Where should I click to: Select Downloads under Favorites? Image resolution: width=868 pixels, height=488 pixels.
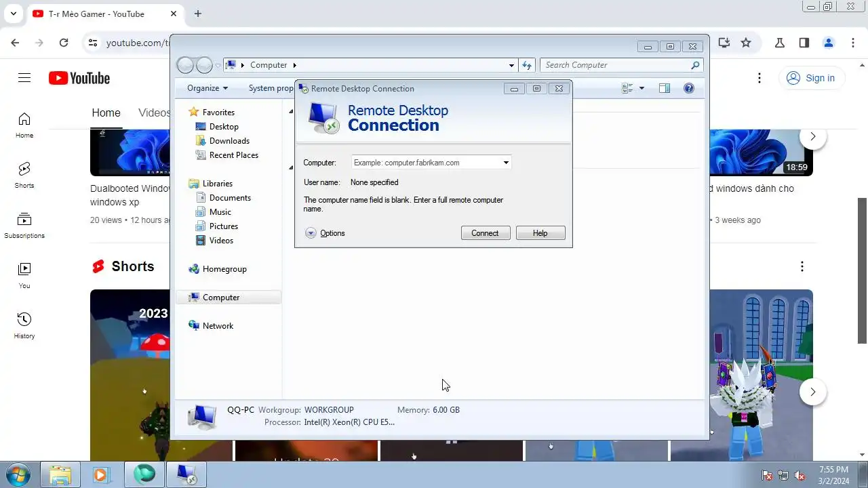coord(229,141)
